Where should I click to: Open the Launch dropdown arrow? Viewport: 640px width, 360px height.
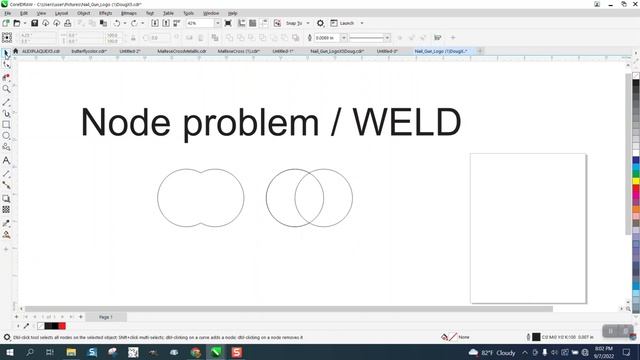click(362, 23)
